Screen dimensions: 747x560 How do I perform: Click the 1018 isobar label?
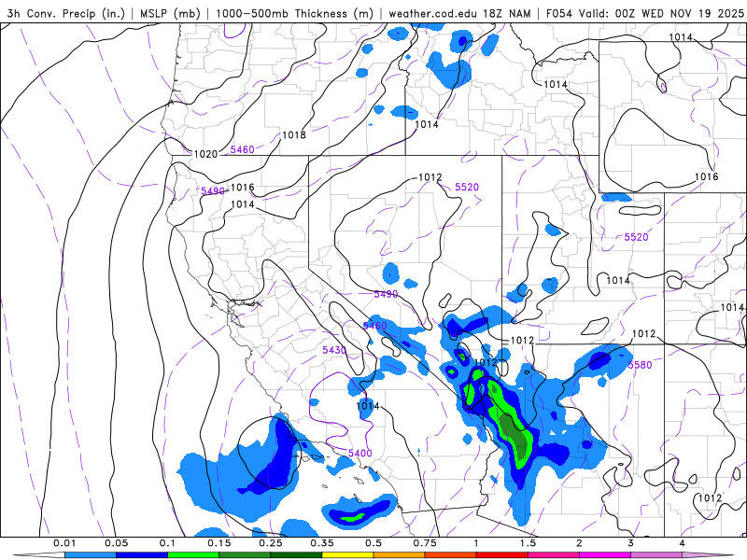point(294,134)
